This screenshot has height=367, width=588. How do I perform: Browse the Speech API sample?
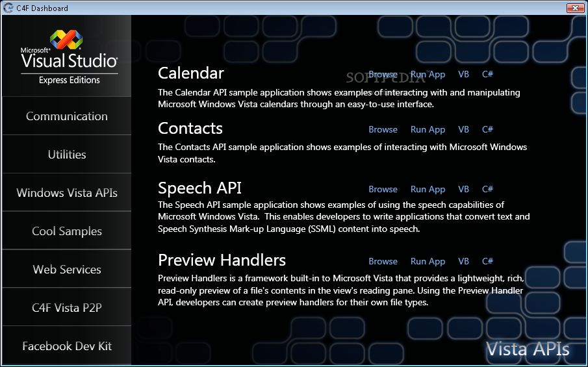coord(383,189)
